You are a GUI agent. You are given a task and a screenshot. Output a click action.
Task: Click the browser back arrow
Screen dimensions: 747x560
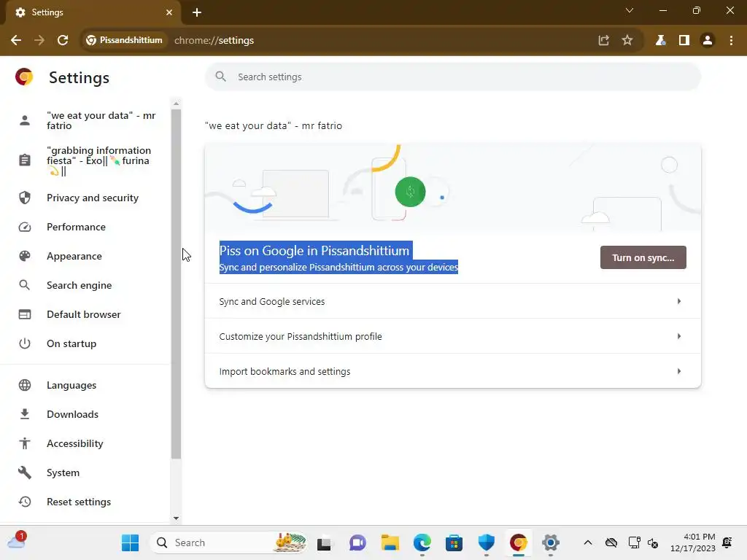tap(16, 41)
